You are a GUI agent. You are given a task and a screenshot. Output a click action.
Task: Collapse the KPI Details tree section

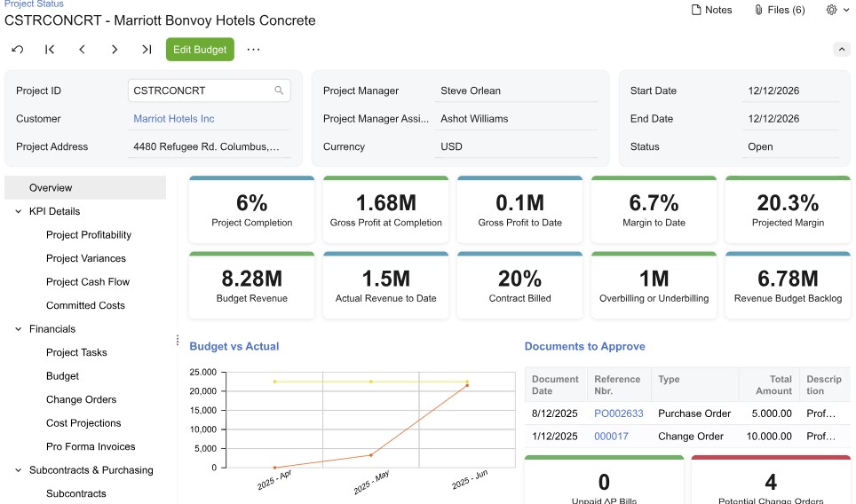pos(19,211)
